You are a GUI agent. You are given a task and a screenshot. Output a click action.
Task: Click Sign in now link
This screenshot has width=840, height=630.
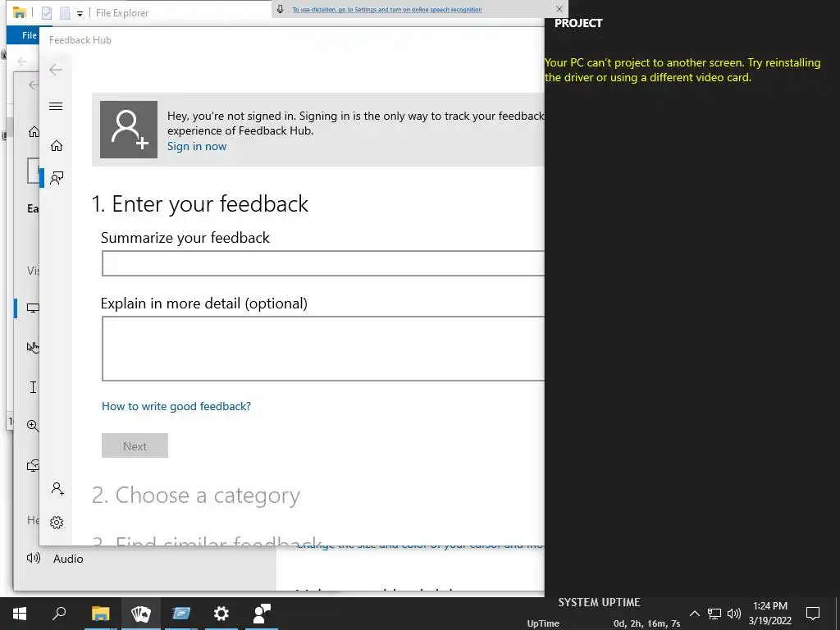click(197, 146)
